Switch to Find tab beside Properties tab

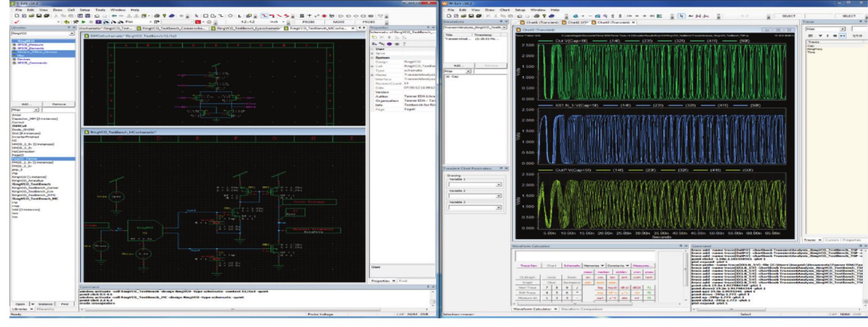point(403,281)
